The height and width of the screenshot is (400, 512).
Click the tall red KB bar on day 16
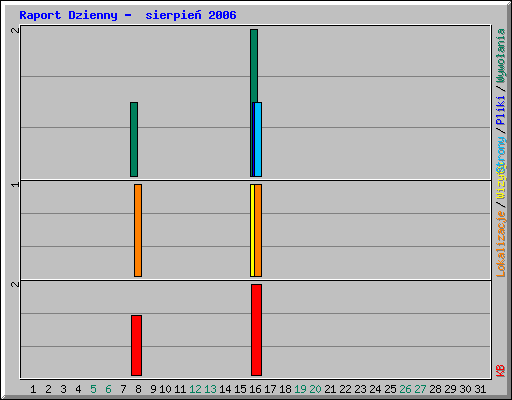click(x=256, y=330)
